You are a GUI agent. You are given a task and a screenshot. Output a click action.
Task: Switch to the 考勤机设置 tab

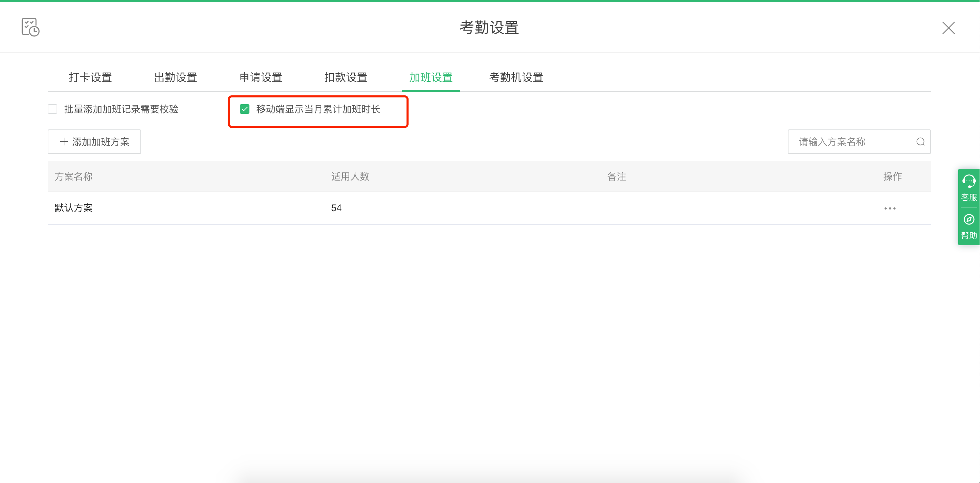point(516,78)
